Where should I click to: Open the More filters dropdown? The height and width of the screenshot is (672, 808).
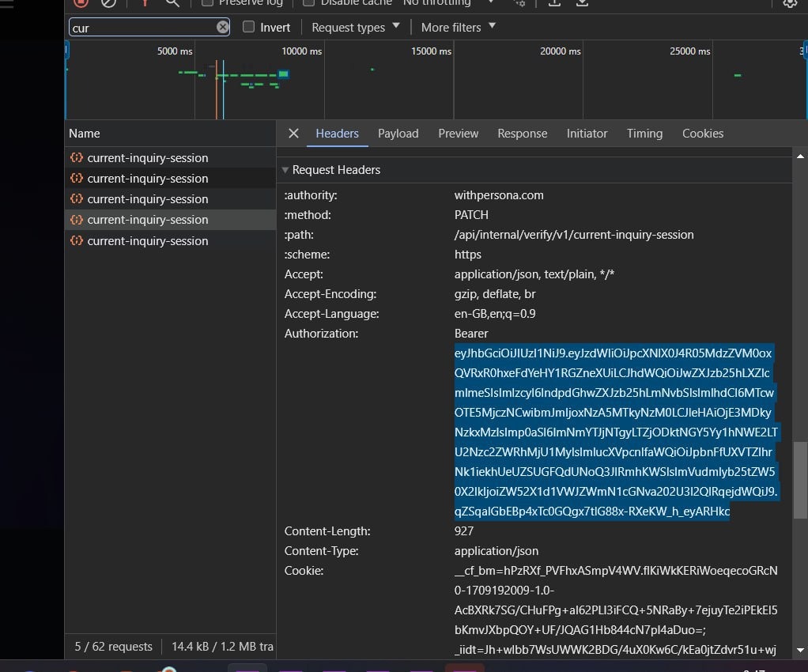click(458, 27)
